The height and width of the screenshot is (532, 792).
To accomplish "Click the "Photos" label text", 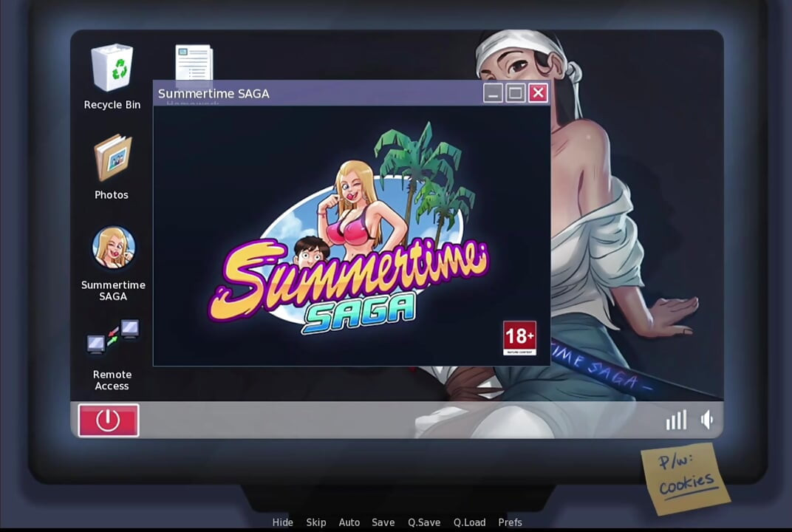I will [112, 194].
